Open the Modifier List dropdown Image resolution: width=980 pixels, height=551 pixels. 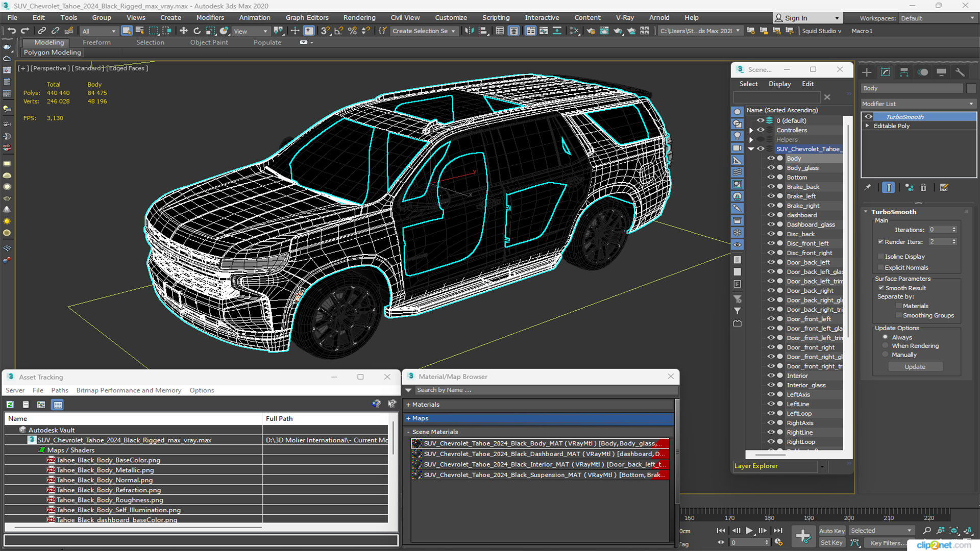tap(918, 104)
